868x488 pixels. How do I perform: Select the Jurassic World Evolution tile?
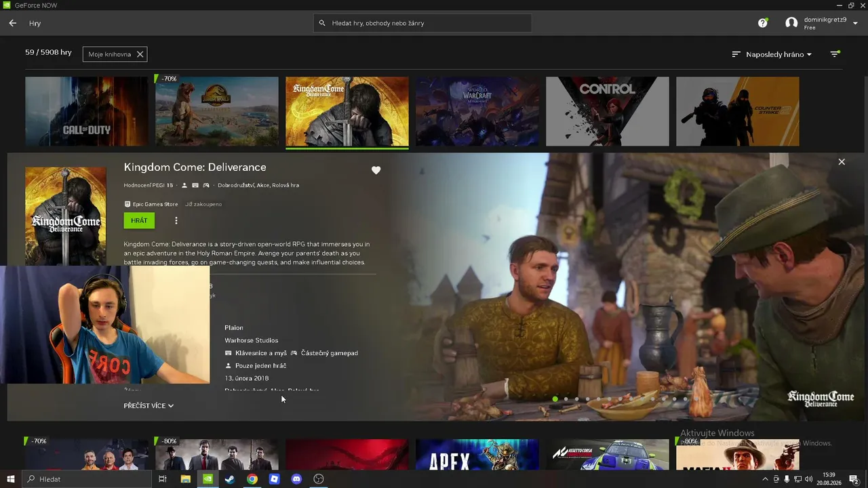click(x=217, y=111)
